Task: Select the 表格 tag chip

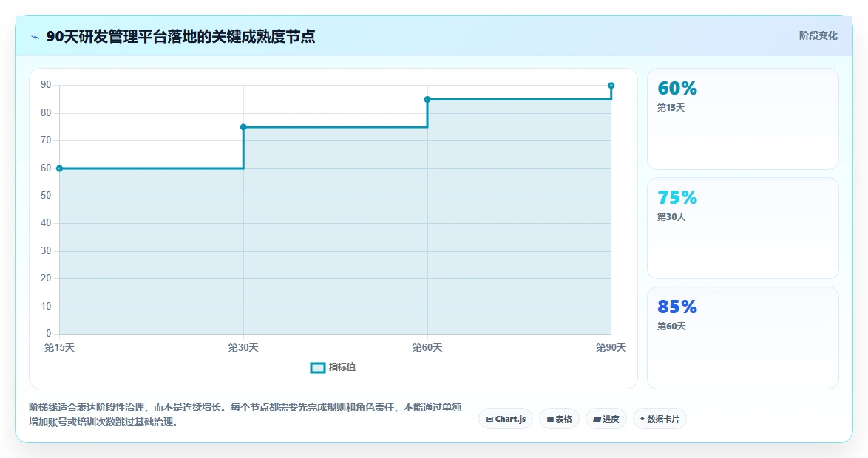Action: click(559, 419)
